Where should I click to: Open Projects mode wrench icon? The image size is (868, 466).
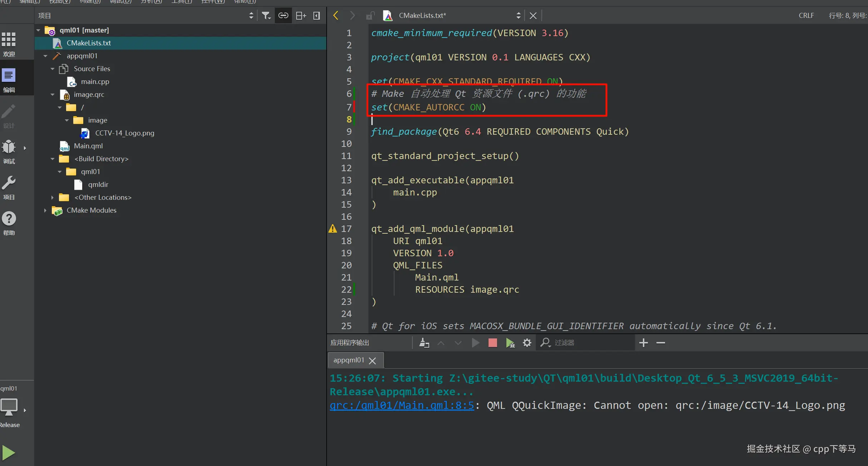click(x=9, y=183)
